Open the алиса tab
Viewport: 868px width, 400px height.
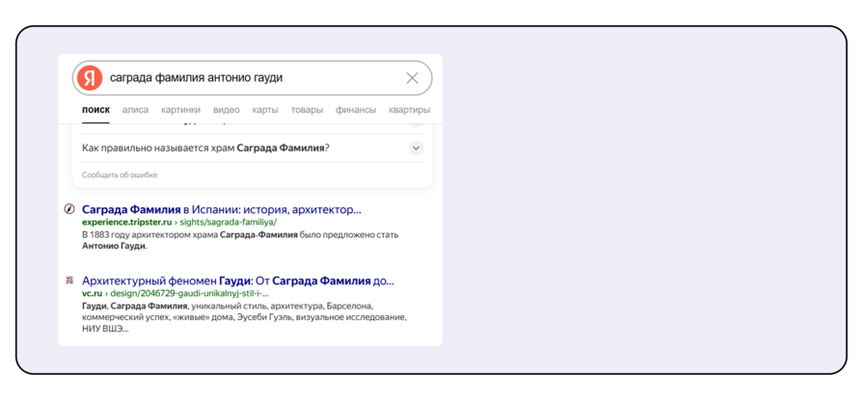point(135,110)
